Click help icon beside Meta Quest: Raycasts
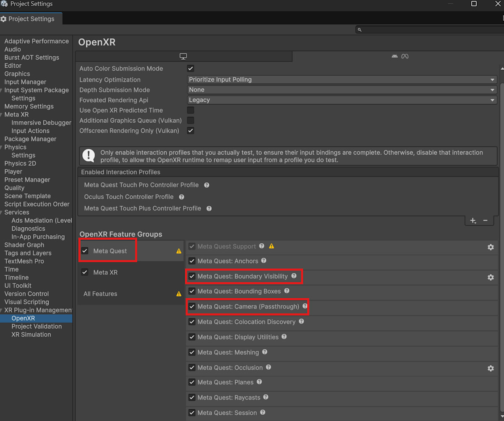Image resolution: width=504 pixels, height=421 pixels. click(x=266, y=397)
